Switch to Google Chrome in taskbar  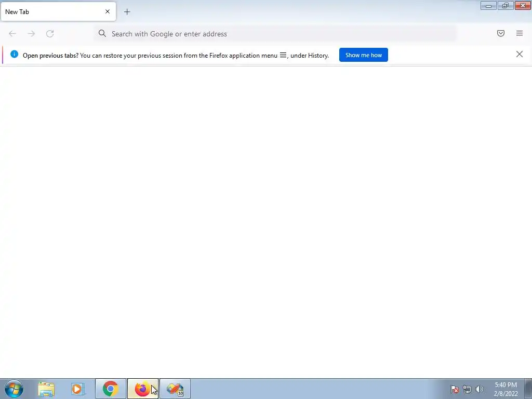point(111,389)
